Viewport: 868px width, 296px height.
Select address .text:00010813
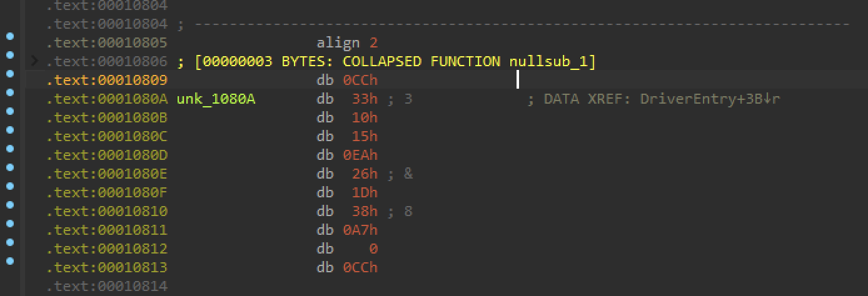pos(107,267)
